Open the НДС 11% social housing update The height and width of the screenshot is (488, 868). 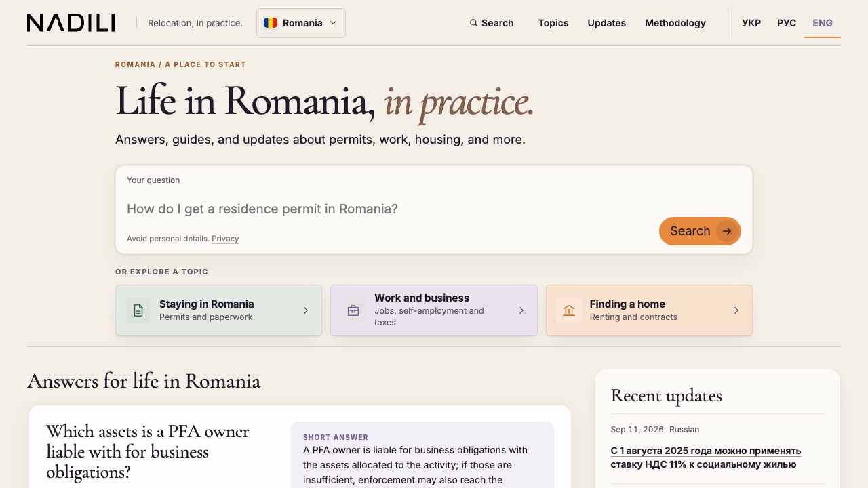(x=706, y=457)
